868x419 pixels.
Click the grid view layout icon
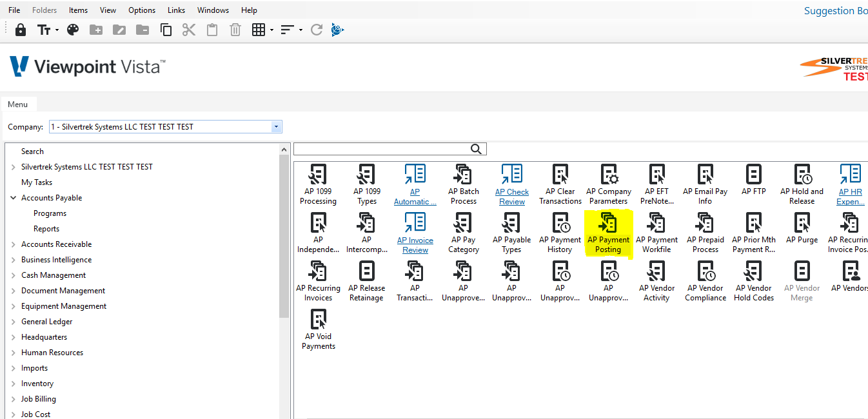pos(259,30)
